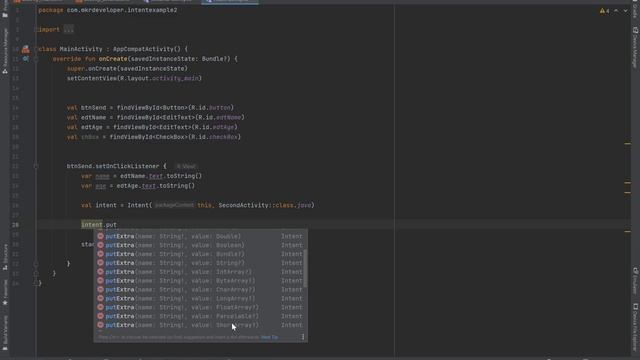Collapse fold at onCreate closing brace
The width and height of the screenshot is (640, 360).
pyautogui.click(x=36, y=273)
